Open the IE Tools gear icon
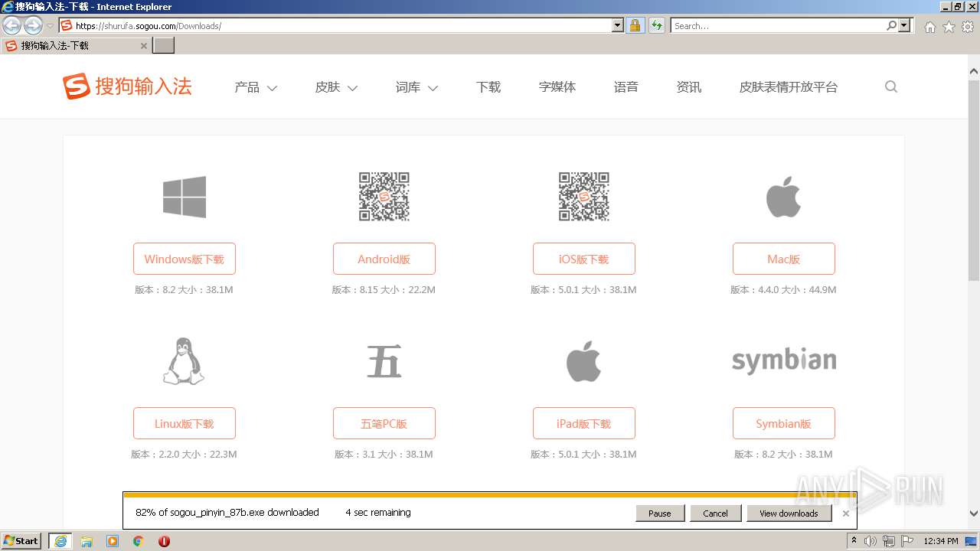 [x=968, y=27]
